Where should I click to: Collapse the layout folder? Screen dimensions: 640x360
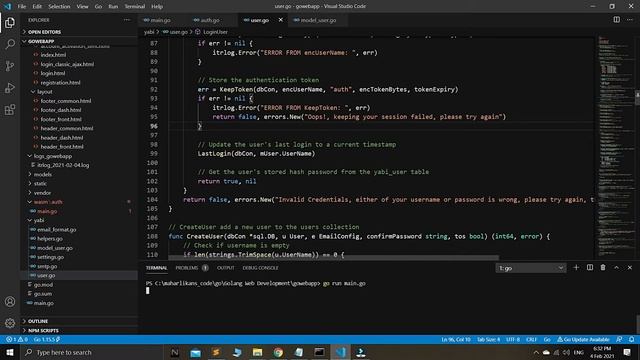[44, 91]
